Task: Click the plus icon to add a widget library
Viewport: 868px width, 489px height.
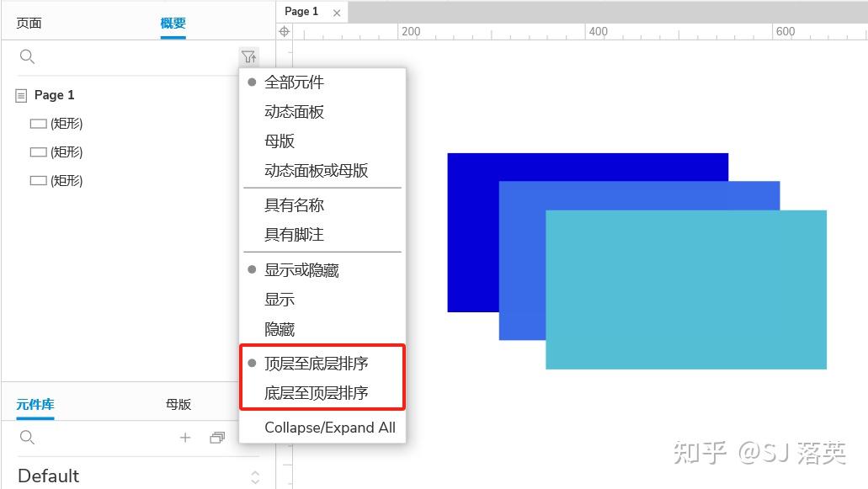Action: point(185,437)
